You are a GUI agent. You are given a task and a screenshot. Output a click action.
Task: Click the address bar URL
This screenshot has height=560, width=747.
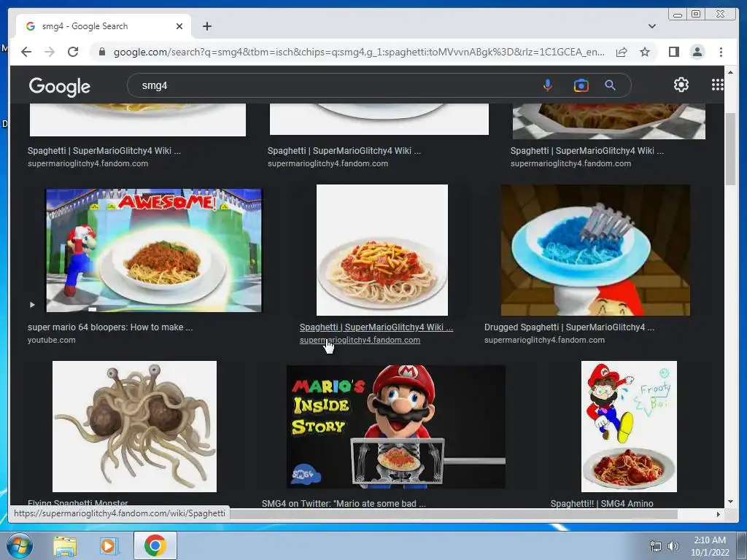(x=359, y=52)
